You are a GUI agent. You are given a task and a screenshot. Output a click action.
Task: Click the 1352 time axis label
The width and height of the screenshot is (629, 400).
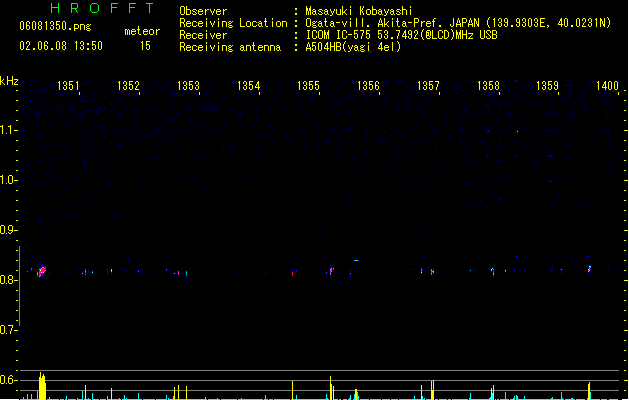point(128,86)
